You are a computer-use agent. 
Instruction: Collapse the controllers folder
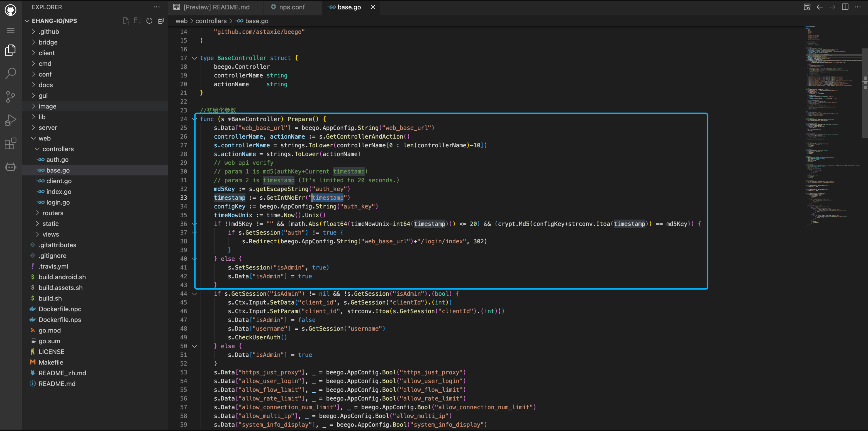(58, 149)
